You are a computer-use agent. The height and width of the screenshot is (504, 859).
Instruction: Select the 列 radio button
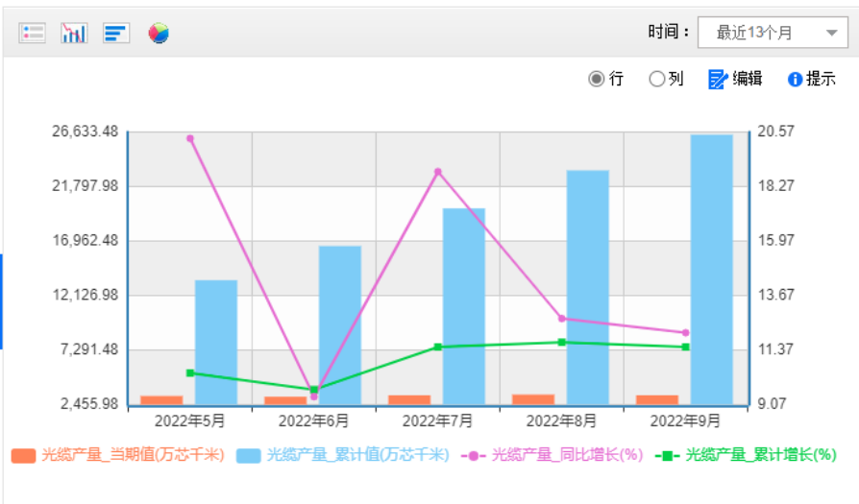[x=657, y=80]
